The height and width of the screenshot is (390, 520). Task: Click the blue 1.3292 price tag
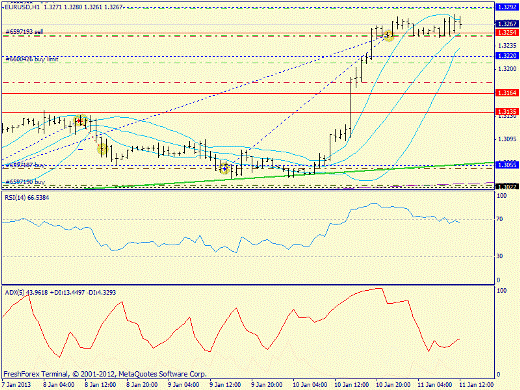pyautogui.click(x=507, y=7)
